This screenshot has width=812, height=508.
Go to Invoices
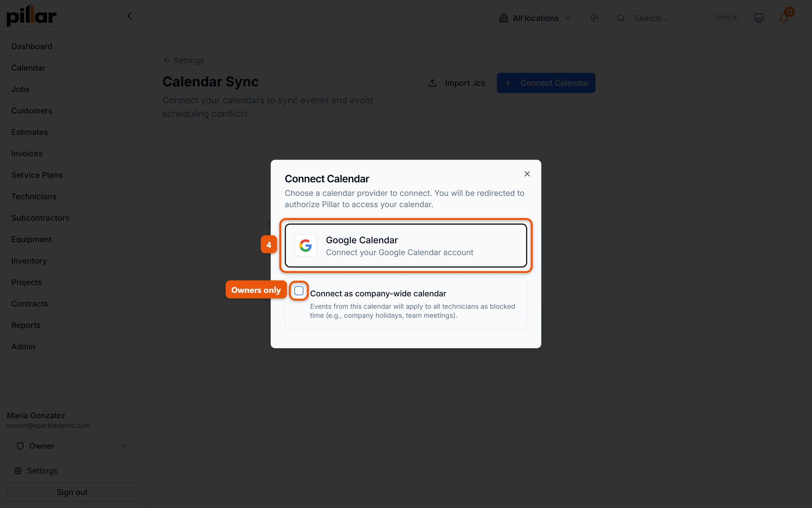coord(27,154)
